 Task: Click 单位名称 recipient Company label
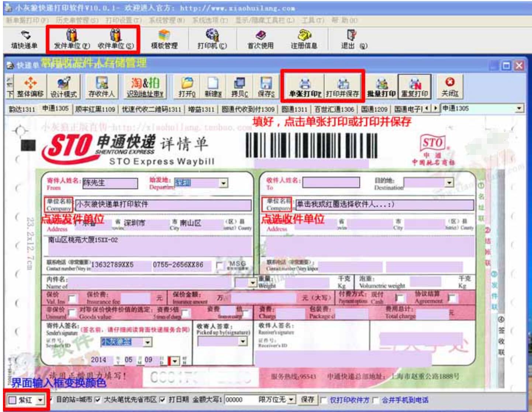click(277, 204)
